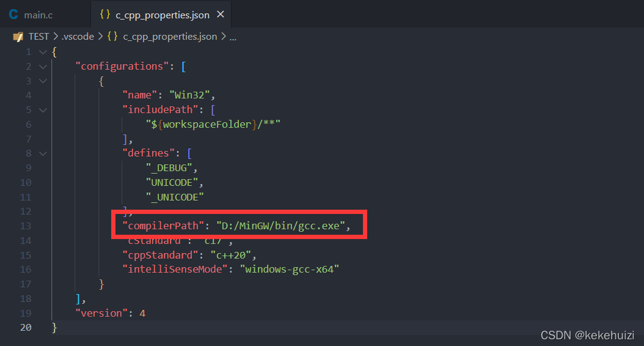Collapse defines array fold at line 8
Screen dimensions: 644x346
point(43,153)
